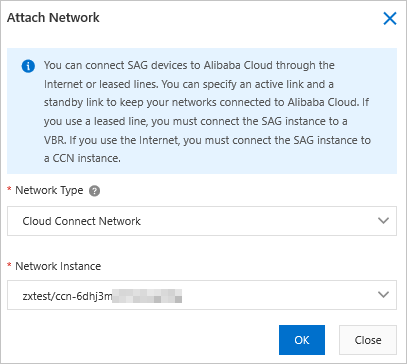Expand the Network Instance dropdown arrow

(x=384, y=295)
